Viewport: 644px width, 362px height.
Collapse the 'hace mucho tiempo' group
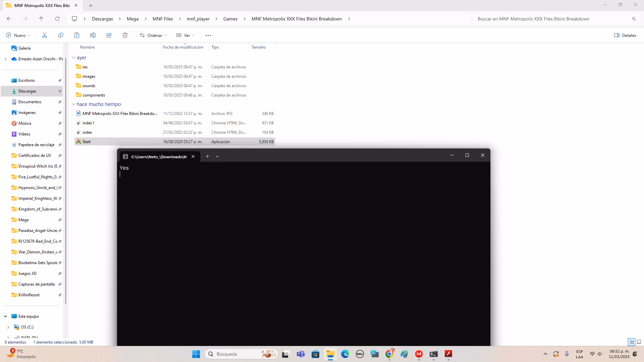tap(73, 104)
